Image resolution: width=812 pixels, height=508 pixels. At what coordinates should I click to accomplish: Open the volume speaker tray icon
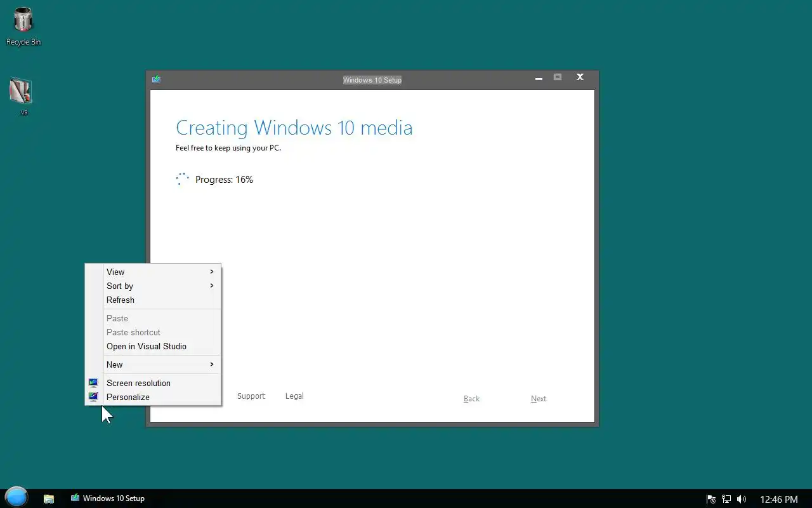(x=742, y=499)
